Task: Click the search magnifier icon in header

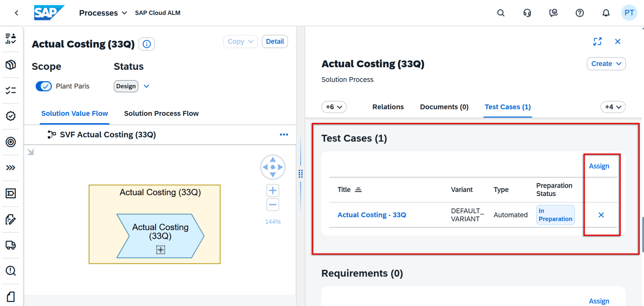Action: (500, 13)
